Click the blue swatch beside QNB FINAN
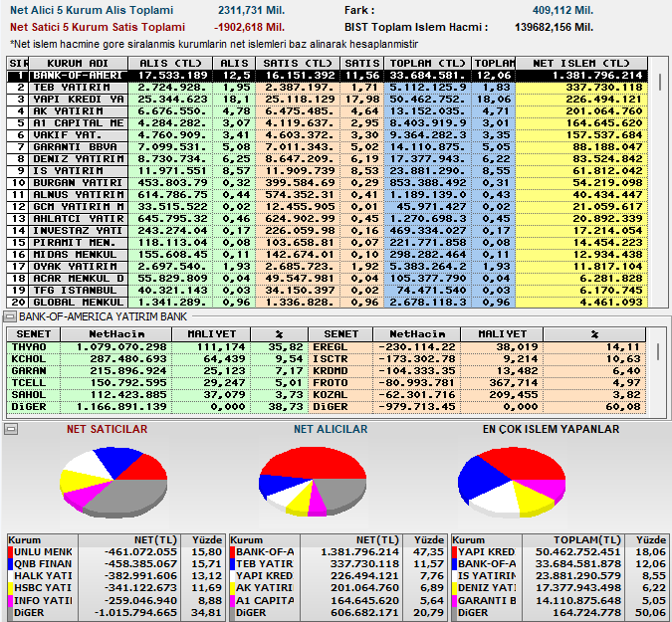 click(x=10, y=563)
